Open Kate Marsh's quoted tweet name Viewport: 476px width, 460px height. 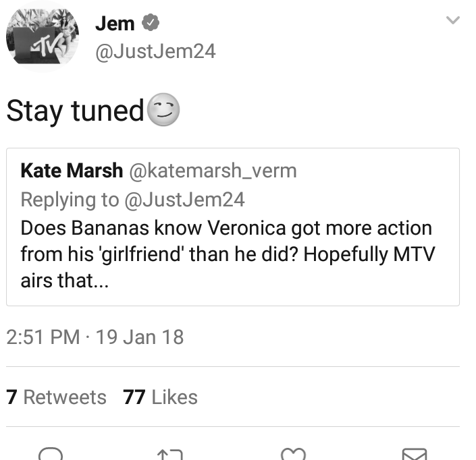[x=72, y=171]
